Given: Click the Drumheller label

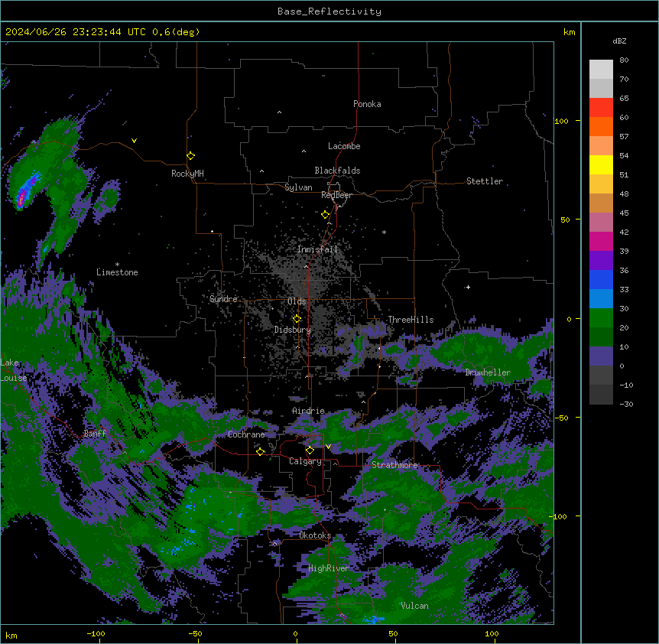Looking at the screenshot, I should pyautogui.click(x=488, y=372).
